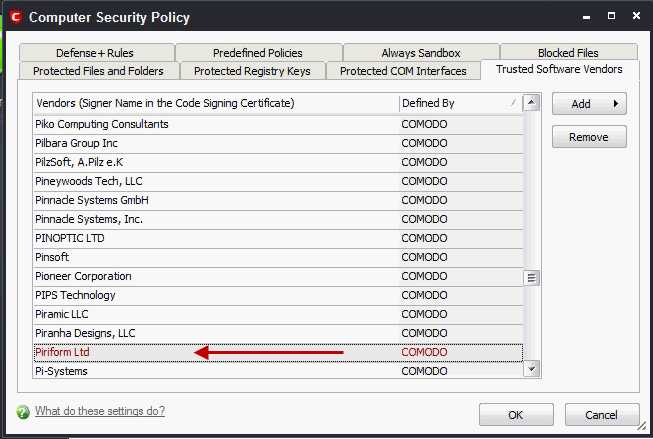
Task: Open the 'What do these settings do?' link
Action: tap(100, 411)
